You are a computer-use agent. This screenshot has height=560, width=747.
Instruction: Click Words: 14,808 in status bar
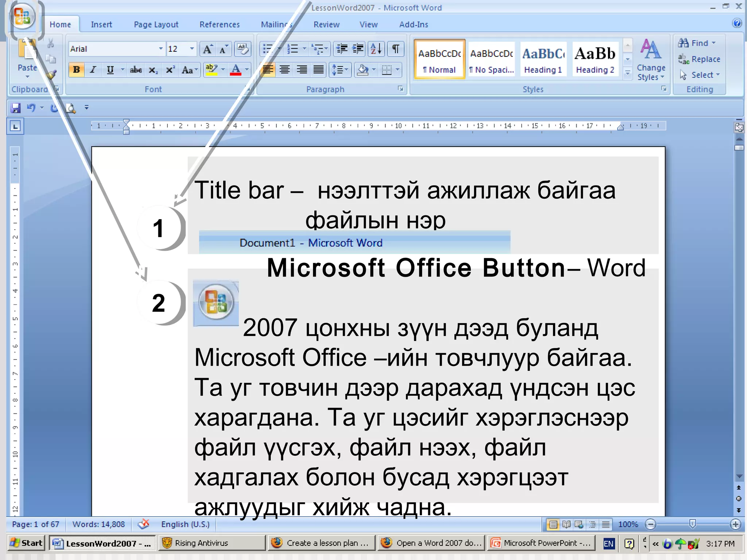98,524
